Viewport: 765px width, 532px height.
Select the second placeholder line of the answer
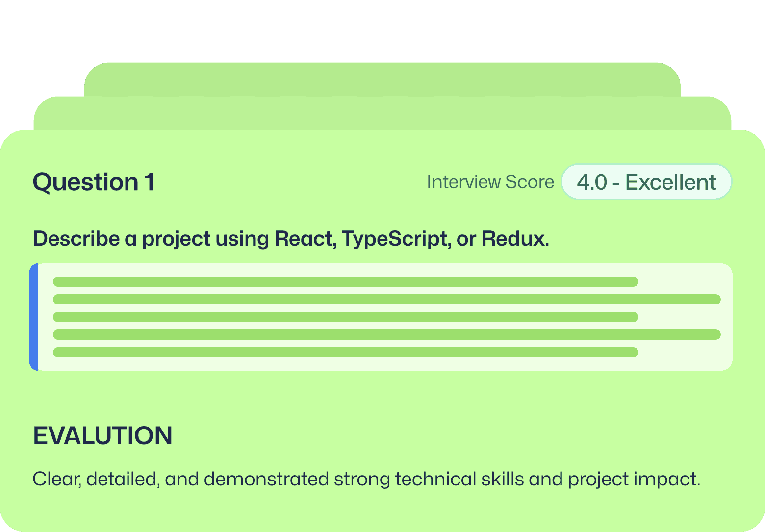point(387,299)
